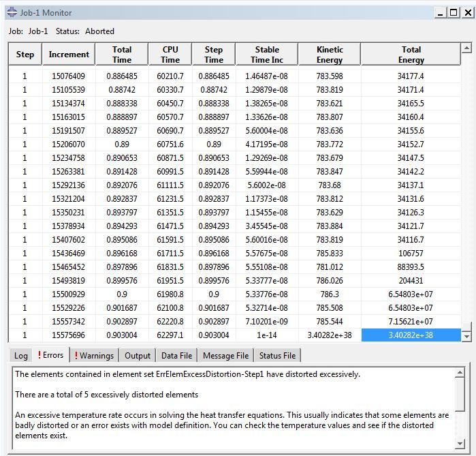The height and width of the screenshot is (456, 476).
Task: Open the Warnings tab
Action: click(94, 355)
